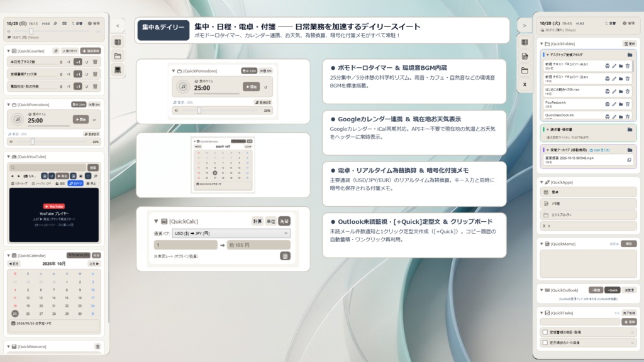This screenshot has width=644, height=362.
Task: Collapse left panel with < arrow
Action: [x=118, y=26]
